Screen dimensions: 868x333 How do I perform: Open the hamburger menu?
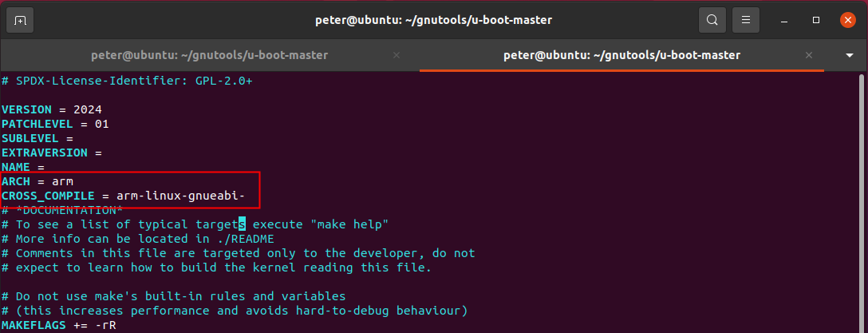pos(746,19)
